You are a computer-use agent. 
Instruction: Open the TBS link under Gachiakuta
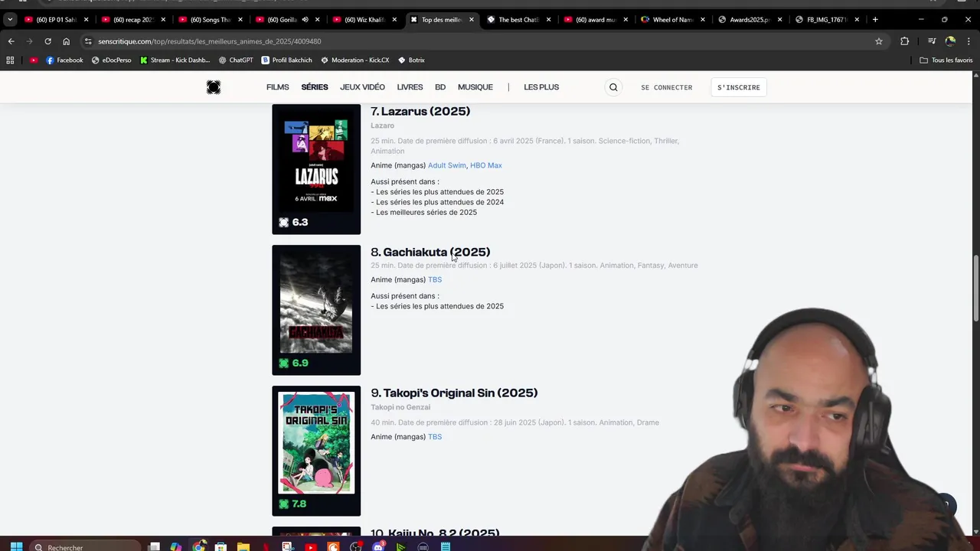(435, 279)
